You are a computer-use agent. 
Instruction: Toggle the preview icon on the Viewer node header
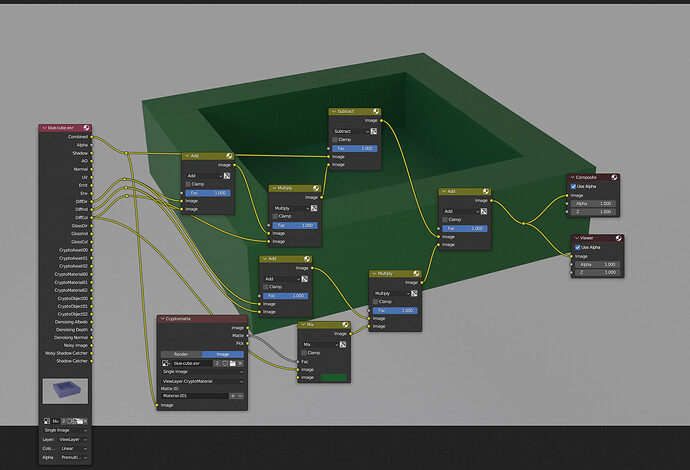pos(618,238)
